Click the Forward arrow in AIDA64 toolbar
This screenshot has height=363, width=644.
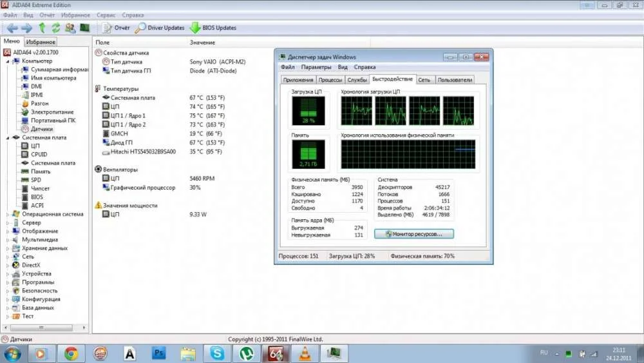point(26,28)
